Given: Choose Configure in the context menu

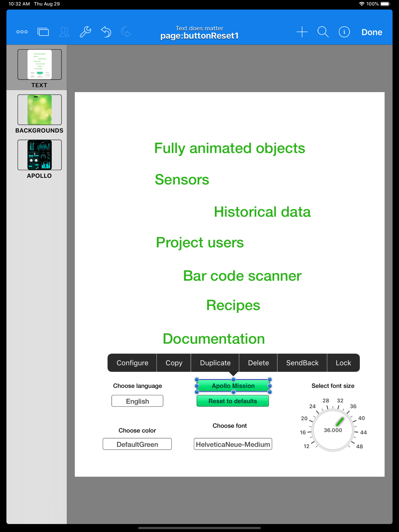Looking at the screenshot, I should click(x=132, y=363).
